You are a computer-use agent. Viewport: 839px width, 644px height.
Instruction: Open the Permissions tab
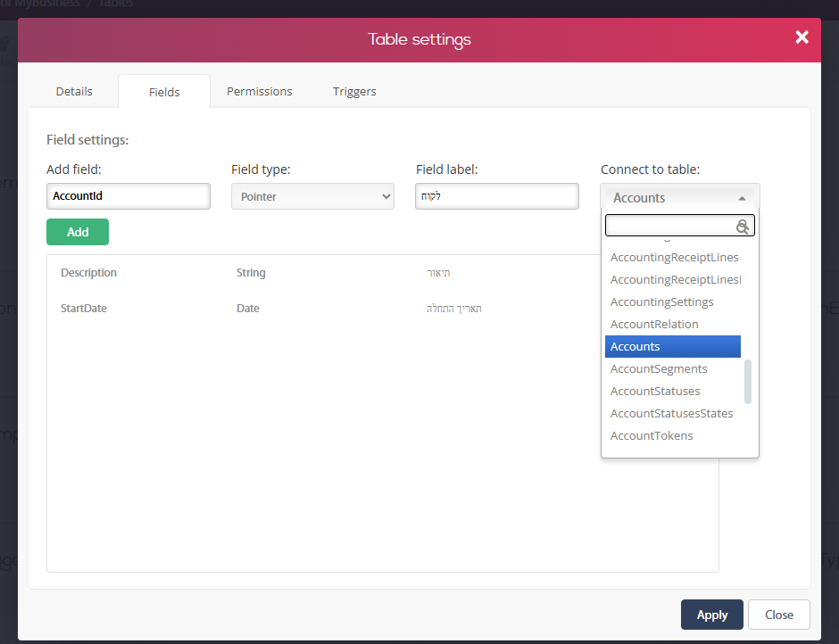260,92
